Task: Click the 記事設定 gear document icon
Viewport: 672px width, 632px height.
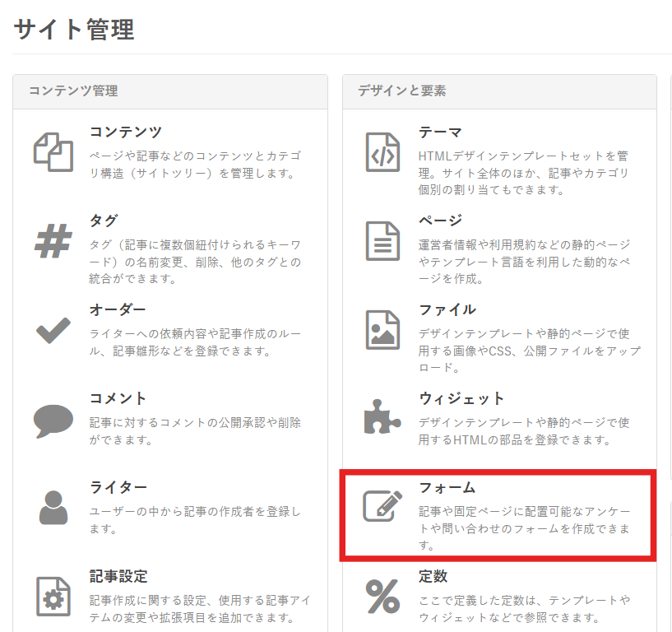Action: 53,596
